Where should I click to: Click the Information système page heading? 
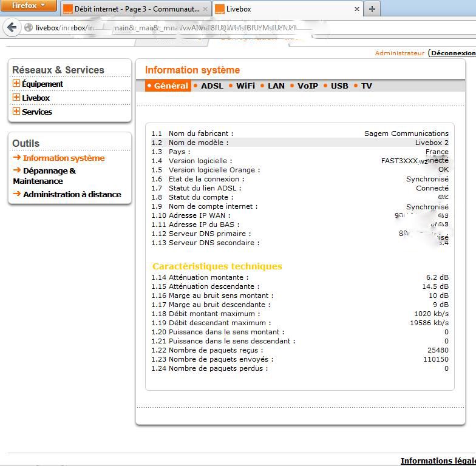[192, 70]
